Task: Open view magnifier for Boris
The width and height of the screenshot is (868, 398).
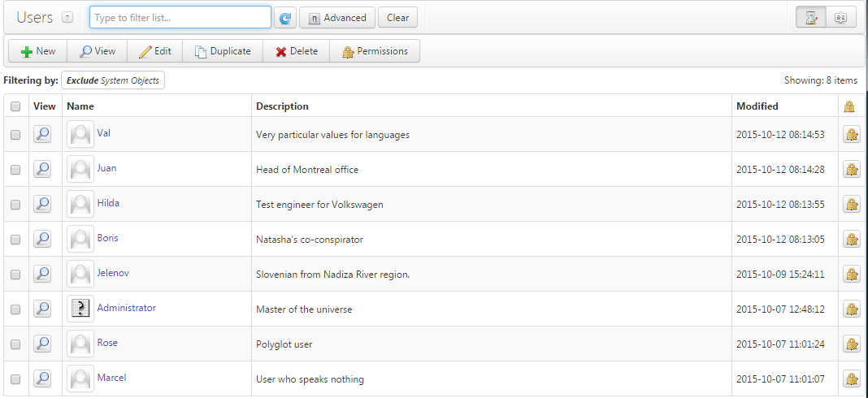Action: pyautogui.click(x=42, y=239)
